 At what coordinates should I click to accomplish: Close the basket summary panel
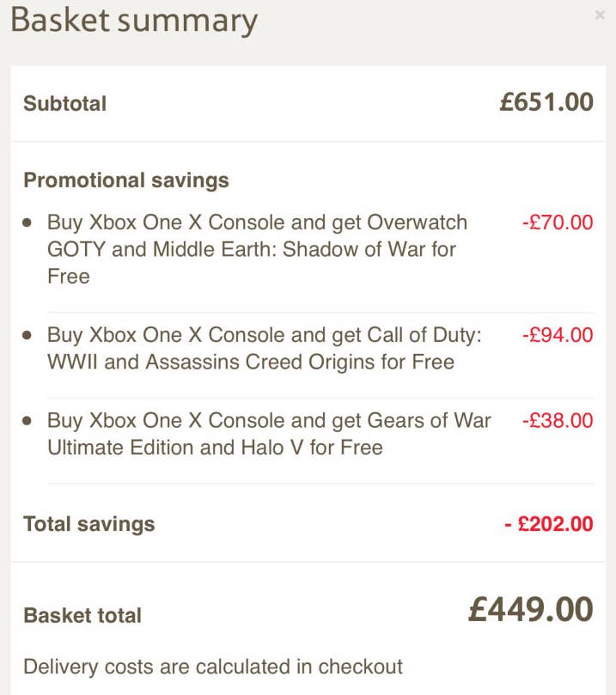pos(599,15)
